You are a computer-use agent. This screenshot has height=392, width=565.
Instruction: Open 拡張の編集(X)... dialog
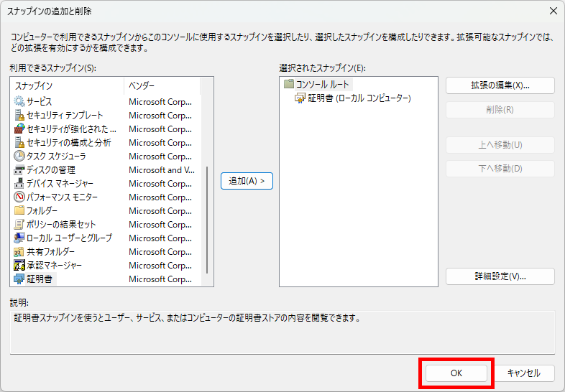(500, 85)
